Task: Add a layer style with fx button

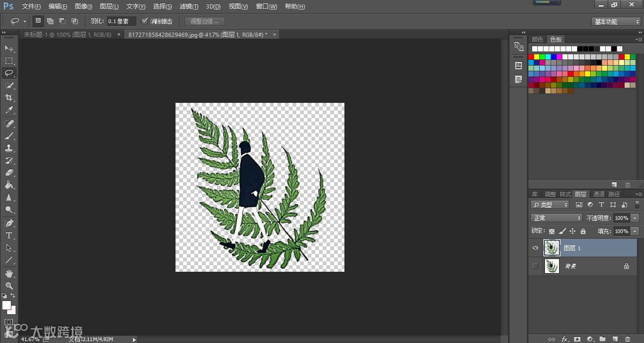Action: [x=565, y=339]
